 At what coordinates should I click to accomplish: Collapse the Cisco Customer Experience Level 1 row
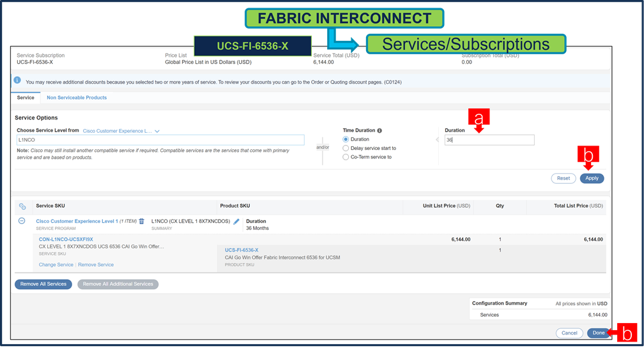[x=22, y=221]
